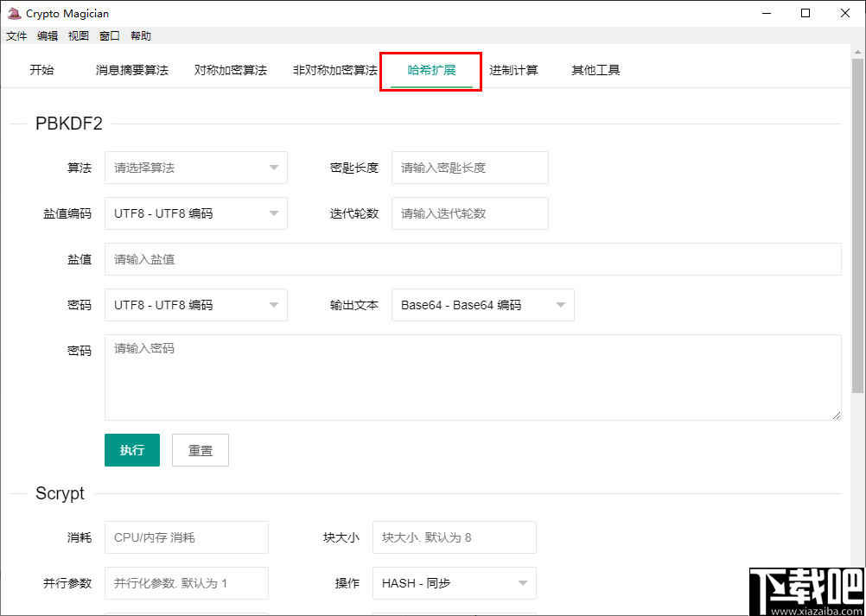Image resolution: width=866 pixels, height=616 pixels.
Task: Switch to the 消息摘要算法 tab
Action: [132, 70]
